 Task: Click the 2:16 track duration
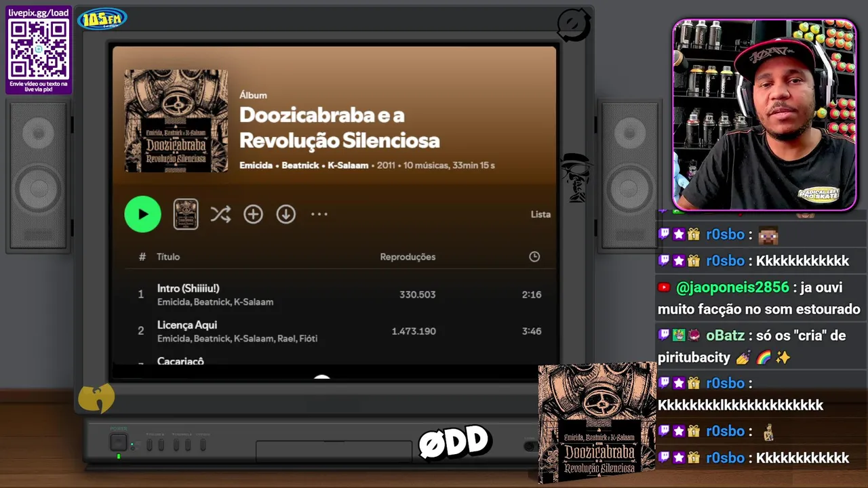532,295
